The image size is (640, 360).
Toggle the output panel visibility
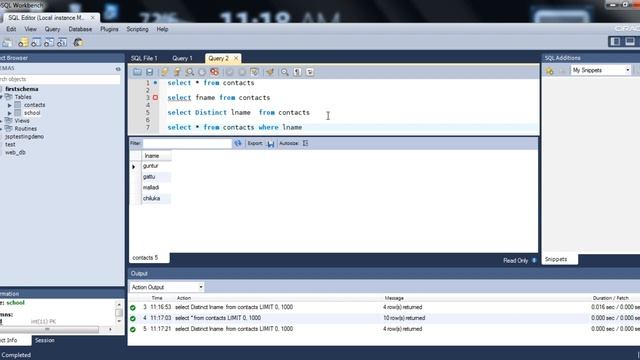(630, 41)
